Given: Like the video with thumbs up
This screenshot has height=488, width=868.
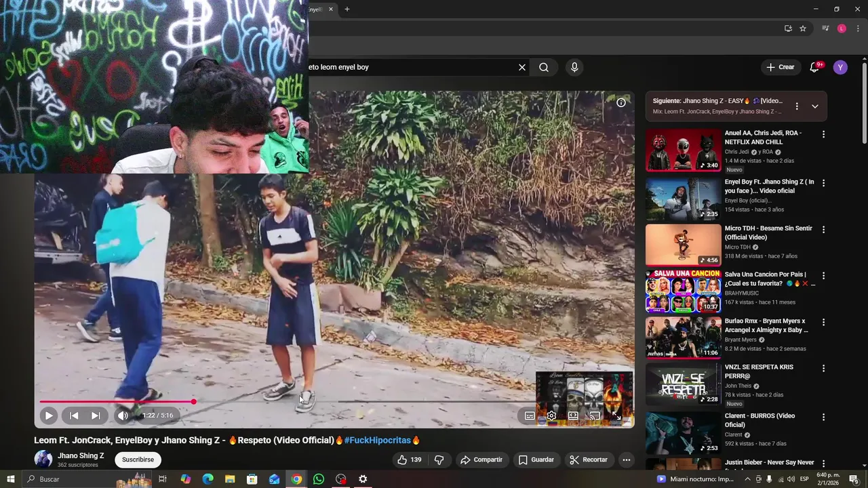Looking at the screenshot, I should click(x=409, y=460).
